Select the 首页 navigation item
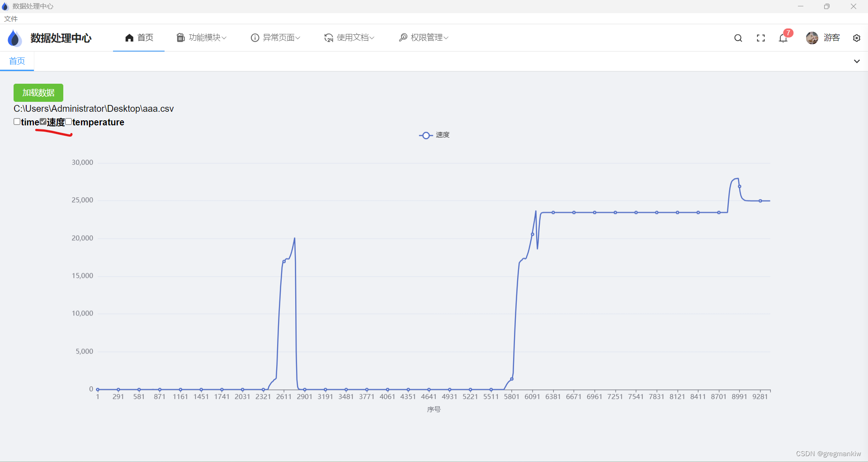This screenshot has height=462, width=868. [139, 38]
